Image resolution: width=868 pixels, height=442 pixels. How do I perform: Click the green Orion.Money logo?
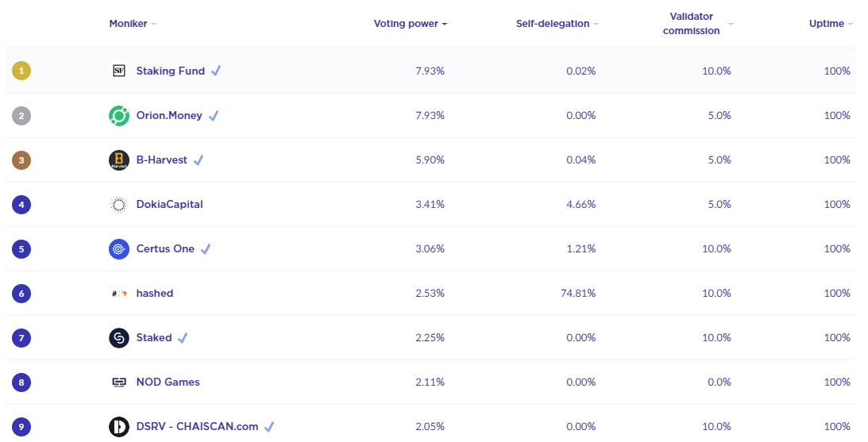(x=119, y=116)
